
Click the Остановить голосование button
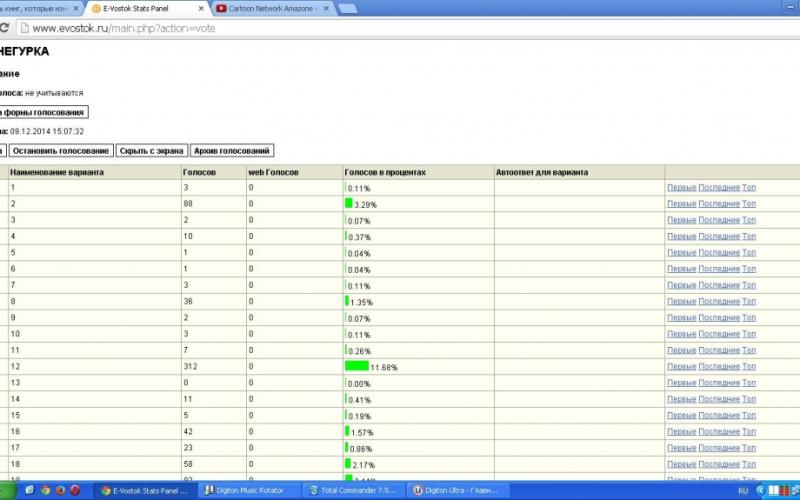(x=61, y=151)
